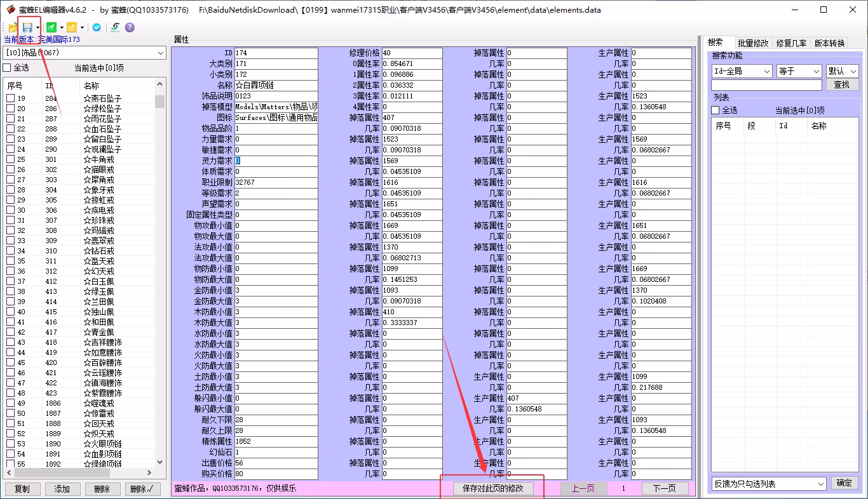Image resolution: width=868 pixels, height=499 pixels.
Task: Open the arrow next to the save icon
Action: 38,28
